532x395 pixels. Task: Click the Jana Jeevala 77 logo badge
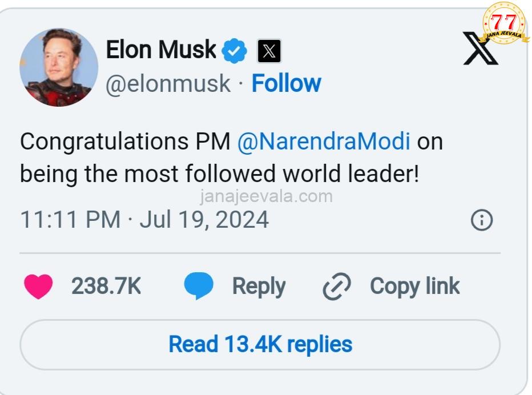504,24
